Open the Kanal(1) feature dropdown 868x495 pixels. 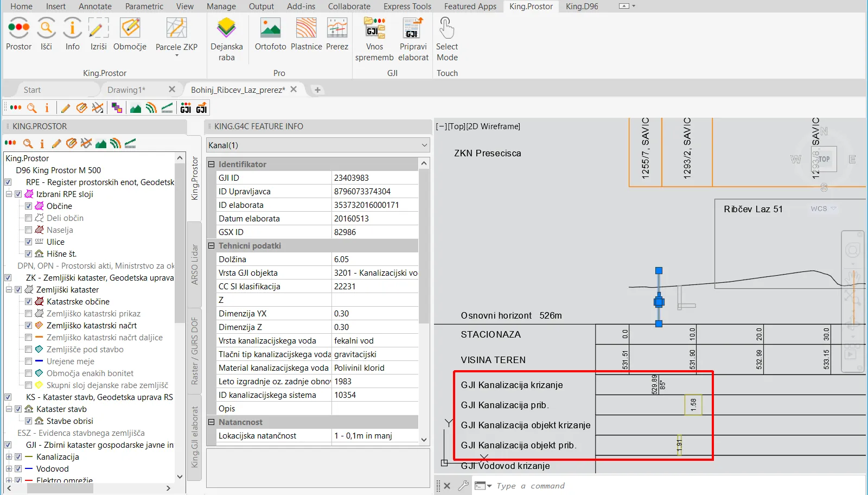coord(424,145)
